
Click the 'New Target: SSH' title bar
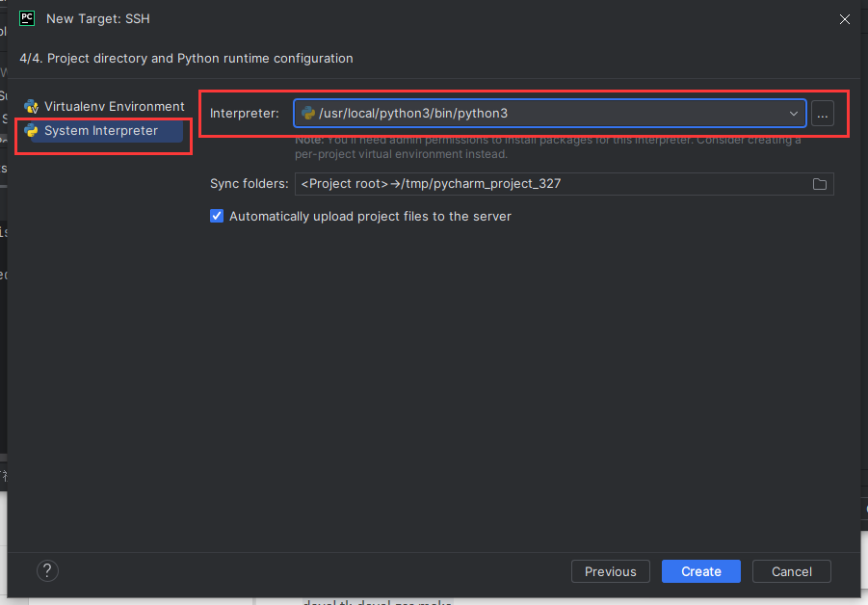coord(385,19)
